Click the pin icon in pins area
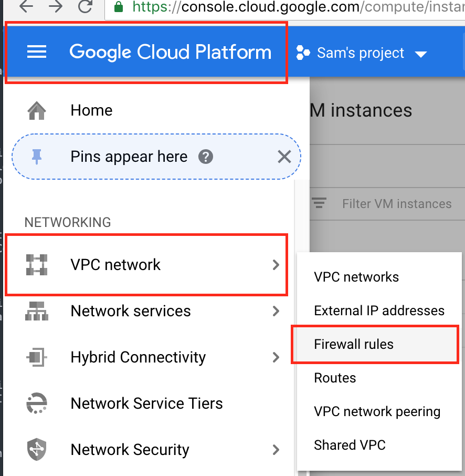 37,157
